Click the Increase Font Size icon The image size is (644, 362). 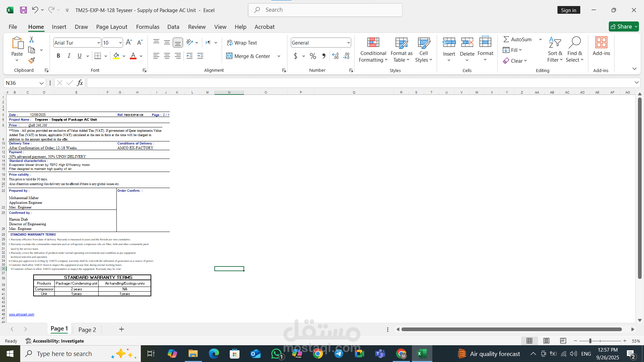pos(129,43)
